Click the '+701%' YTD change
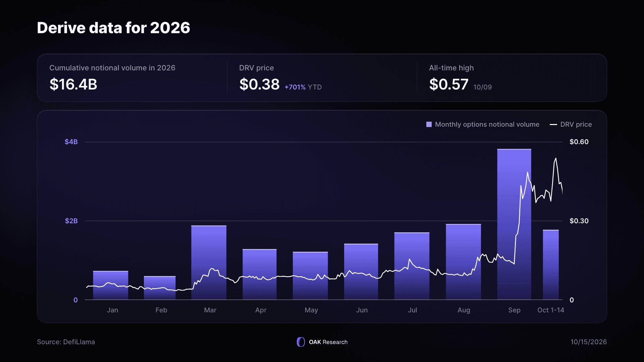 click(x=295, y=87)
